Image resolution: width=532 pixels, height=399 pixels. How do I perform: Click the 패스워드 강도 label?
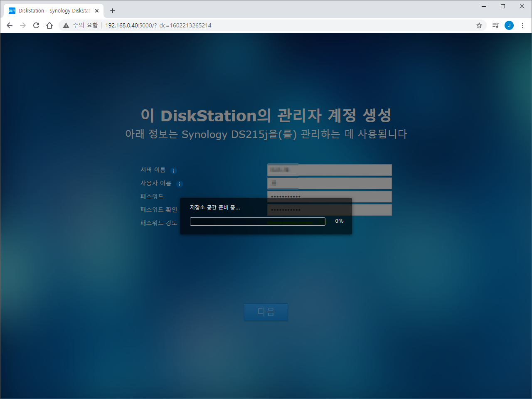click(159, 223)
